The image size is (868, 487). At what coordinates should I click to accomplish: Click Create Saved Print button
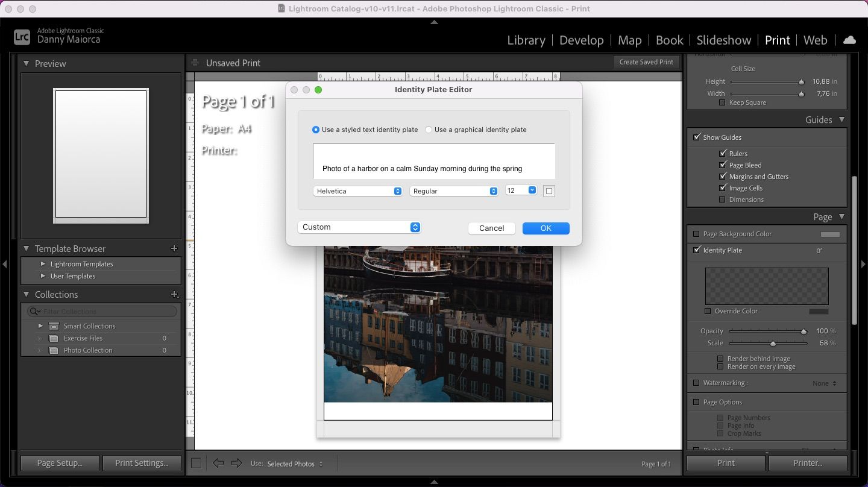[646, 62]
